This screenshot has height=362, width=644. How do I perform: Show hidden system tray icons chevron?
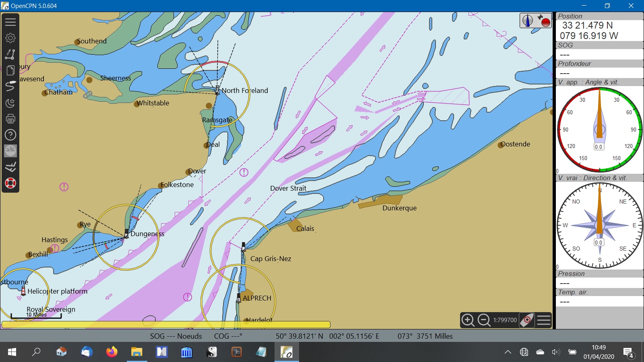click(x=508, y=352)
